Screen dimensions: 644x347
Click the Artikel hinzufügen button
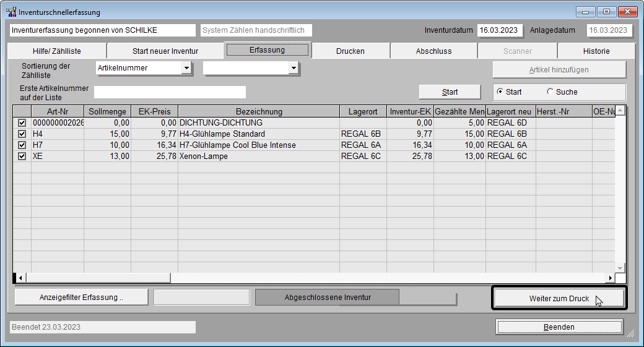(x=559, y=70)
